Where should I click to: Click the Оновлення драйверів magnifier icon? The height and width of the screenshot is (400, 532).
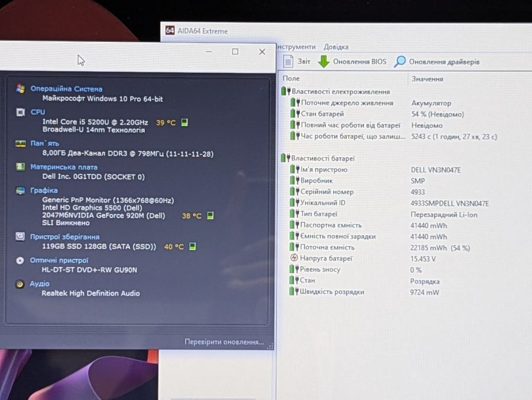click(x=400, y=62)
